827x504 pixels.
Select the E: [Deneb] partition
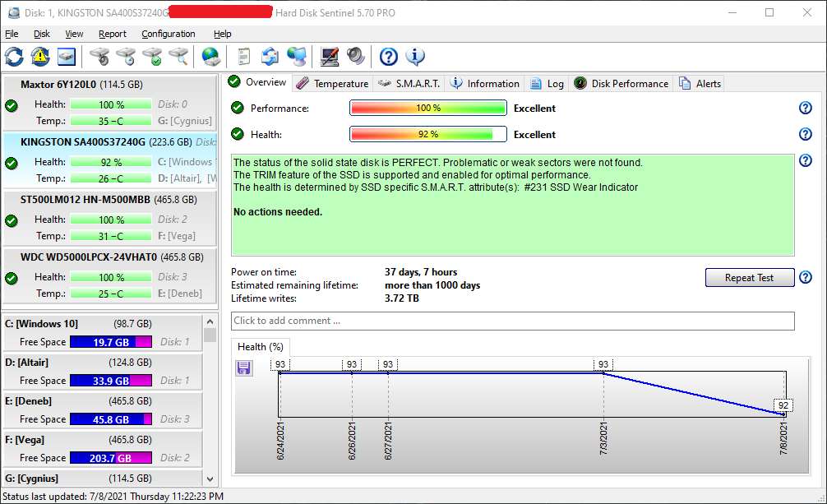point(102,410)
